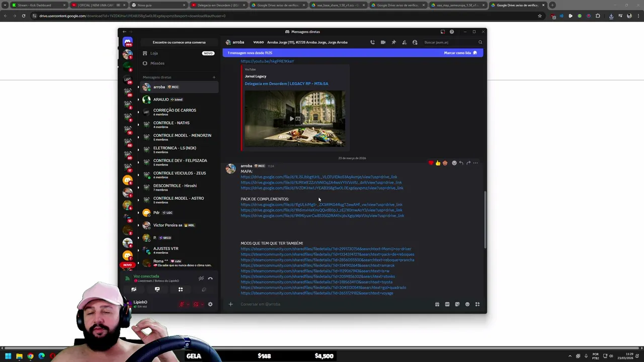Open Discord user settings gear
The height and width of the screenshot is (362, 644).
pyautogui.click(x=210, y=304)
